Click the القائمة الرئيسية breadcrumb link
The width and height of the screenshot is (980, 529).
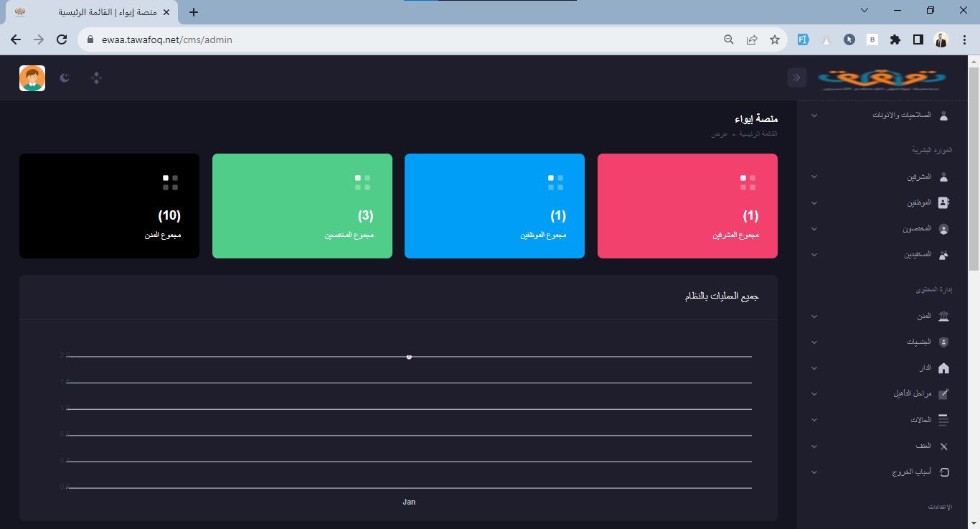759,134
